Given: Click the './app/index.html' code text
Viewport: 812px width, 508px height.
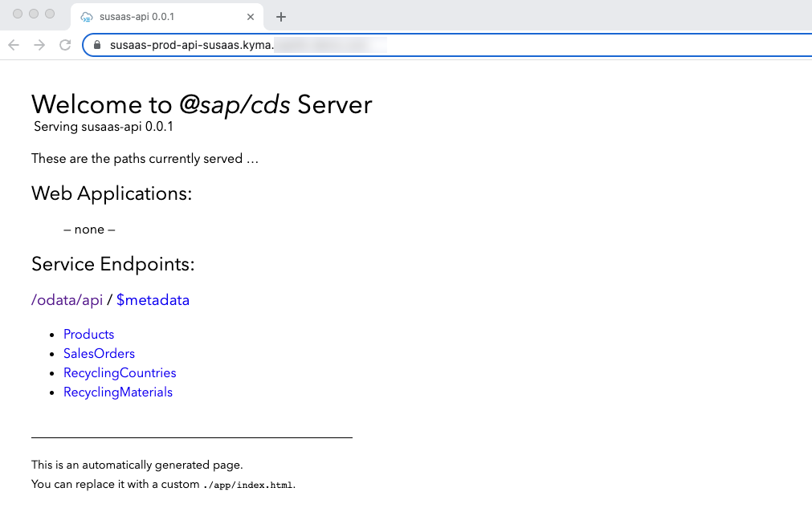Looking at the screenshot, I should [247, 485].
